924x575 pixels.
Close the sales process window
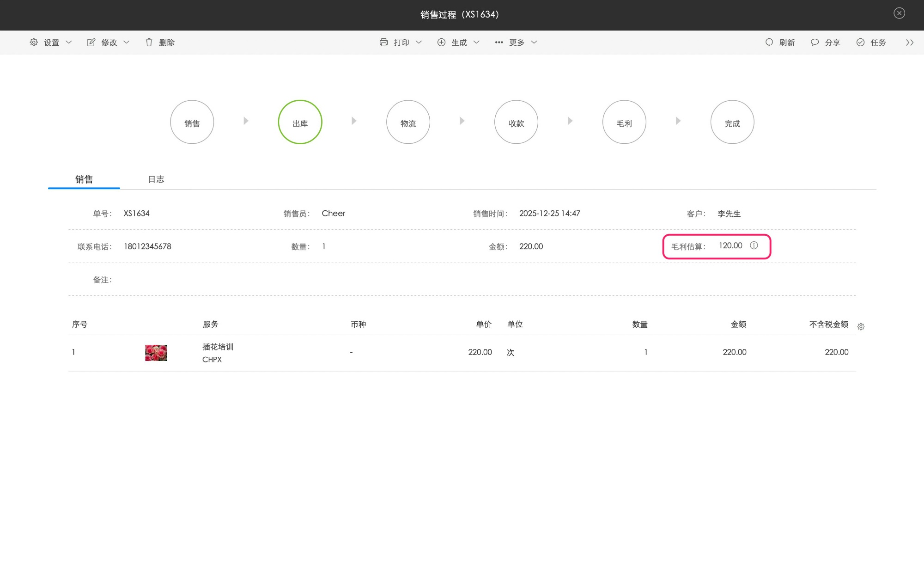point(899,13)
